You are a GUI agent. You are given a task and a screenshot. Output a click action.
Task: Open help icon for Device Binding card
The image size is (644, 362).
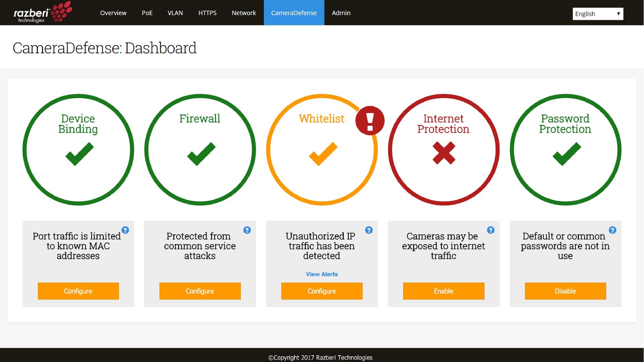[x=125, y=230]
